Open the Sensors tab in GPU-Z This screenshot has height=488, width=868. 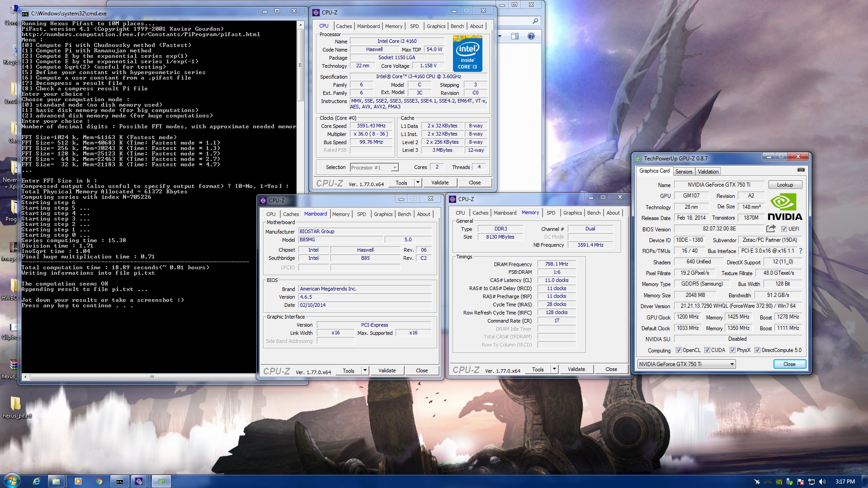point(684,171)
